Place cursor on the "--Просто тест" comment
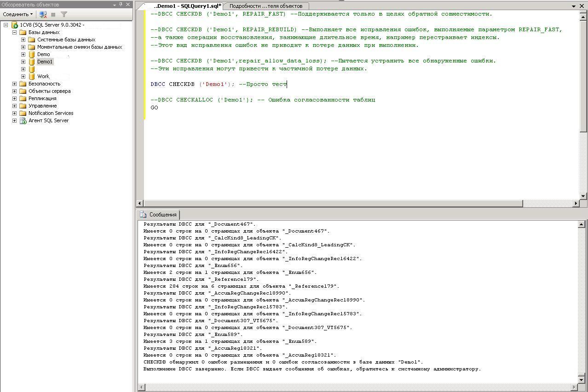Image resolution: width=588 pixels, height=392 pixels. pos(263,84)
